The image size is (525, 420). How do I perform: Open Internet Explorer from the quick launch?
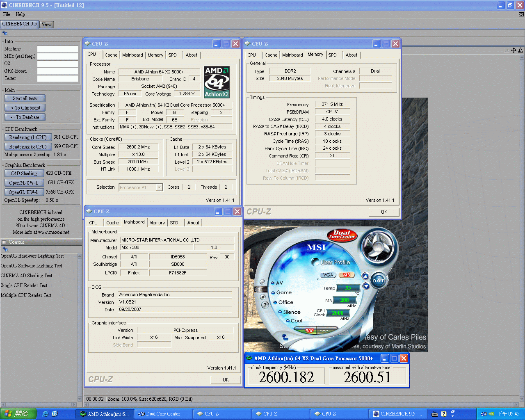(x=45, y=414)
